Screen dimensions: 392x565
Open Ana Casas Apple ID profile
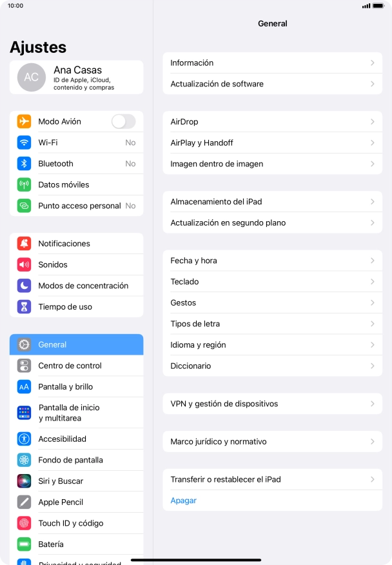[76, 77]
